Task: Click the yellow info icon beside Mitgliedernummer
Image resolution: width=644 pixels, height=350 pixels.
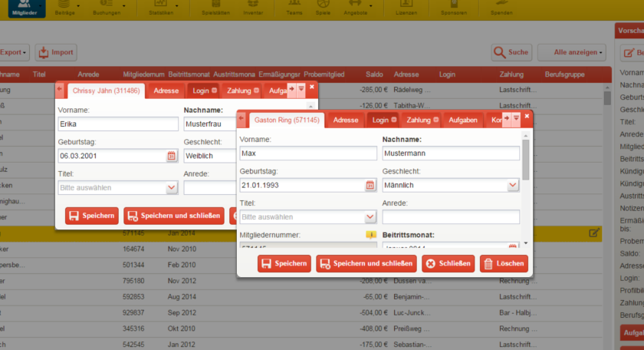Action: point(371,235)
